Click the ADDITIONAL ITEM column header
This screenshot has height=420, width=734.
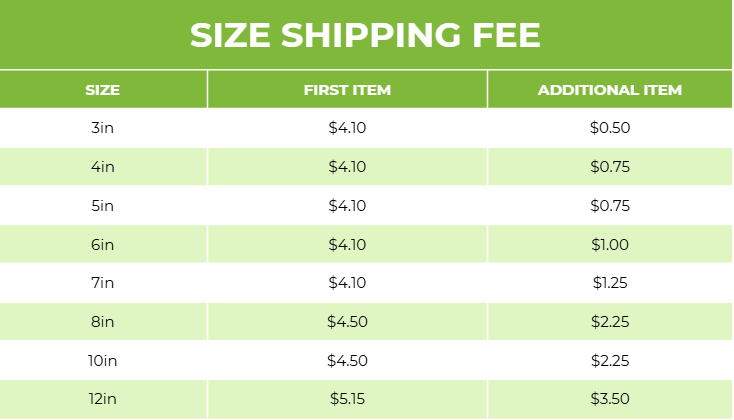[x=609, y=90]
